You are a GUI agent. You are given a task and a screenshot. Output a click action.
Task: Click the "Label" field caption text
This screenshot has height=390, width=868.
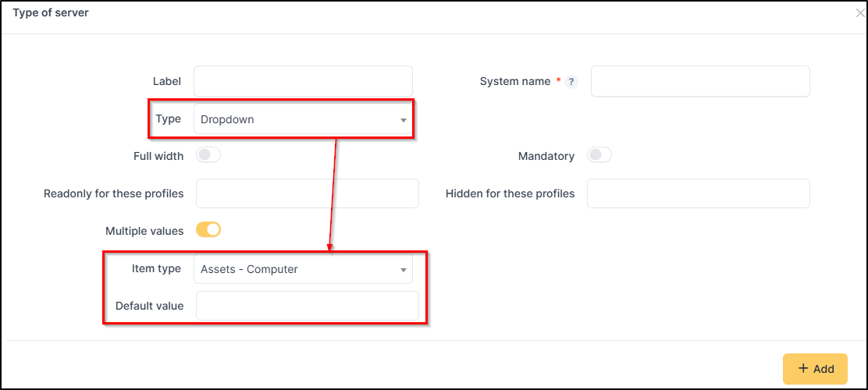point(167,81)
